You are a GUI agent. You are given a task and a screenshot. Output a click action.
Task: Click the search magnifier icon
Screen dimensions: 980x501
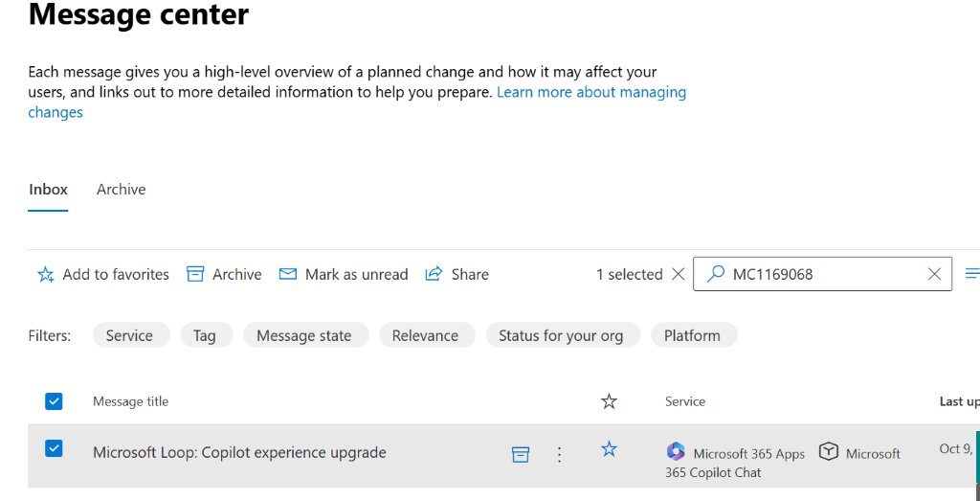715,274
